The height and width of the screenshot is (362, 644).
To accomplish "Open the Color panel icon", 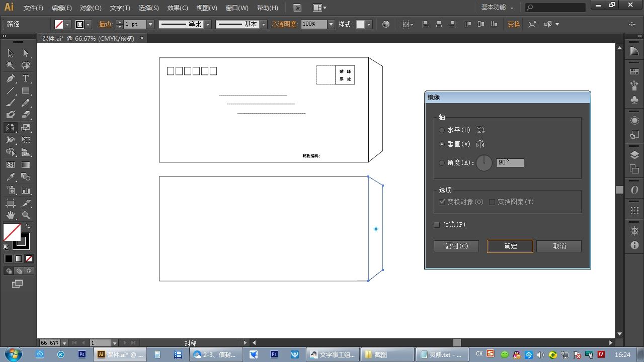I will coord(634,51).
